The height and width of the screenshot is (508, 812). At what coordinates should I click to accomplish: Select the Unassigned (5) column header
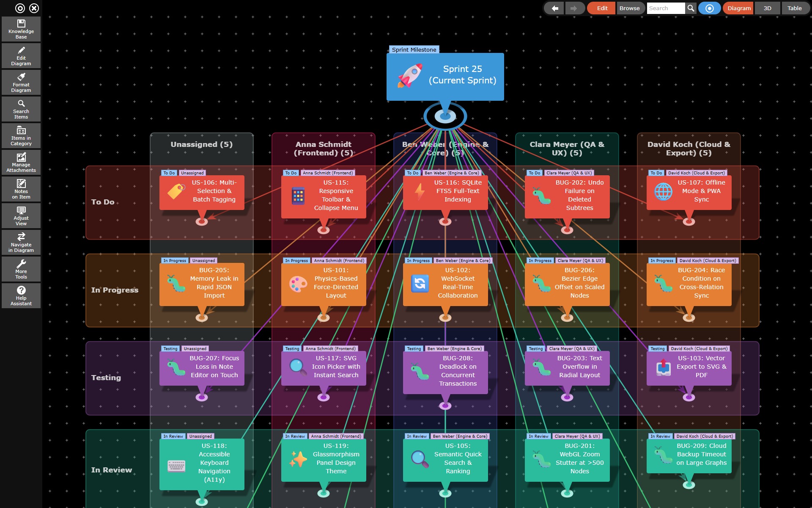[x=202, y=144]
